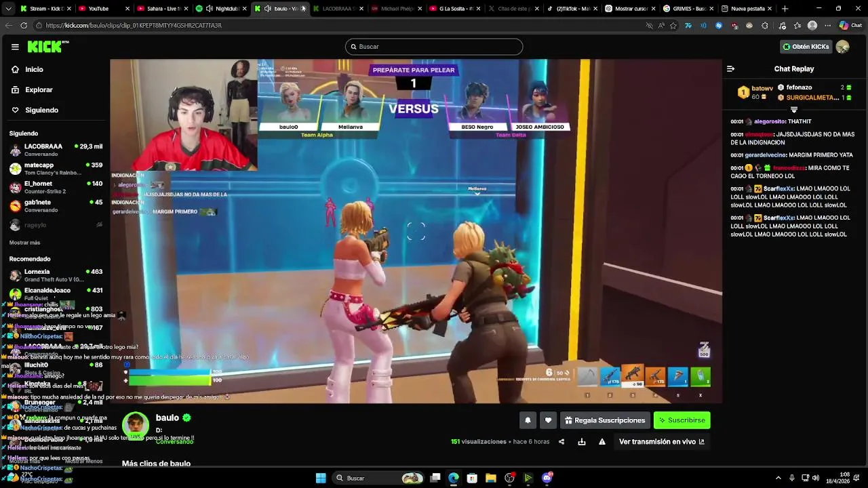Expand Mostrar más in Siguiendo
This screenshot has width=868, height=488.
click(x=24, y=243)
